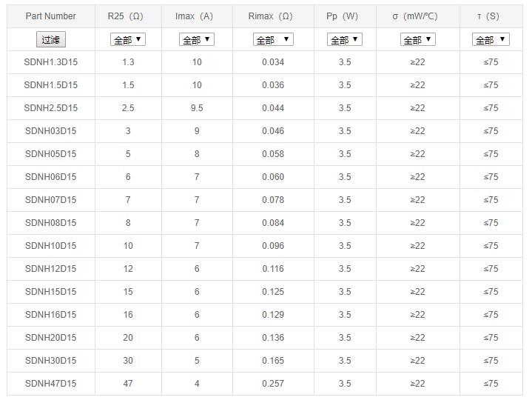The width and height of the screenshot is (532, 400).
Task: Expand the Pp (W) filter dropdown
Action: [345, 40]
